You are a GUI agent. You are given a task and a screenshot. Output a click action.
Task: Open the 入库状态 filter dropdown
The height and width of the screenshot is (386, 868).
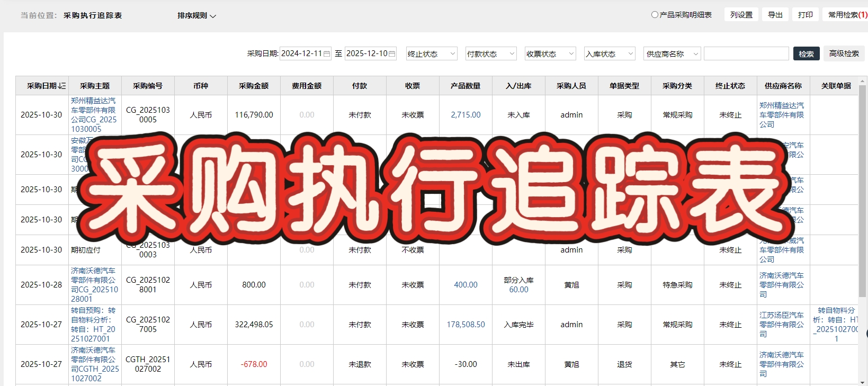click(x=610, y=53)
